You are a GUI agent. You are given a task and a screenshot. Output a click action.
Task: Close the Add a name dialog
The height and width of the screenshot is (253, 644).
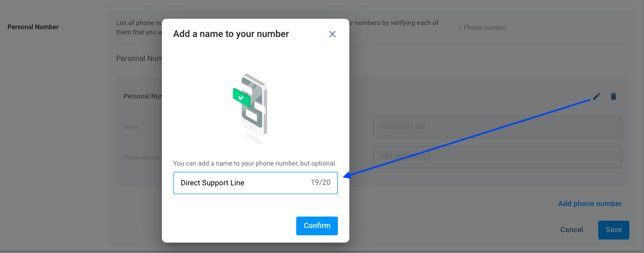point(332,34)
